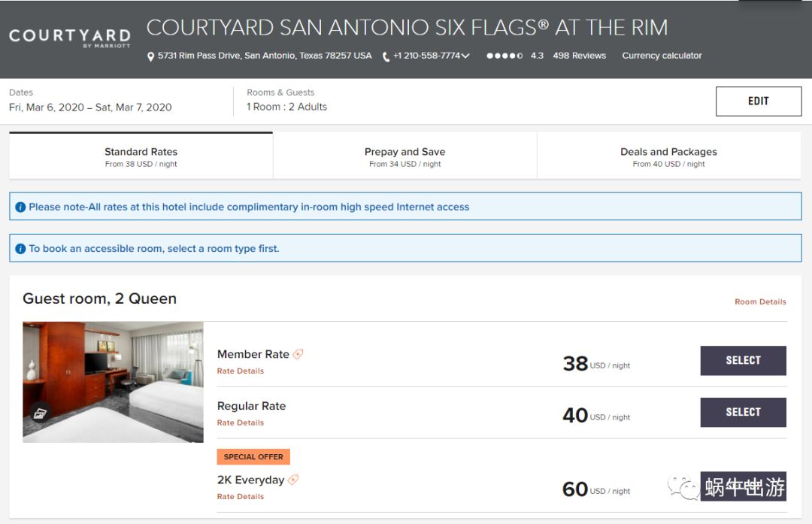Image resolution: width=812 pixels, height=524 pixels.
Task: Click the Member Rate label
Action: pyautogui.click(x=253, y=354)
